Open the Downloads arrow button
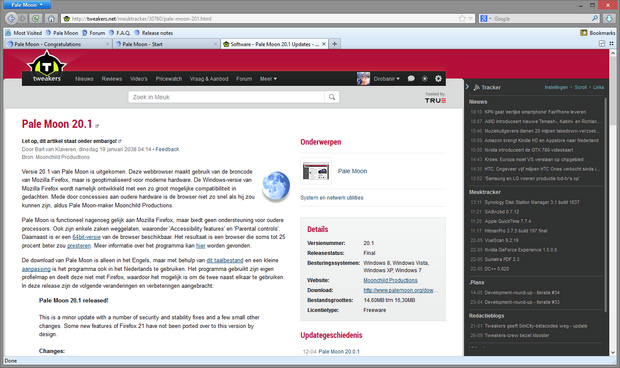 609,18
